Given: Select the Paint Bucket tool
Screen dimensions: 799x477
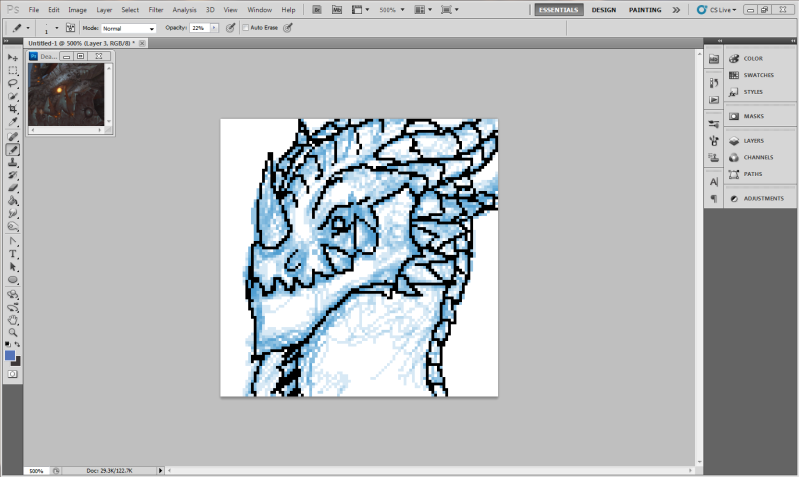Looking at the screenshot, I should pos(13,200).
